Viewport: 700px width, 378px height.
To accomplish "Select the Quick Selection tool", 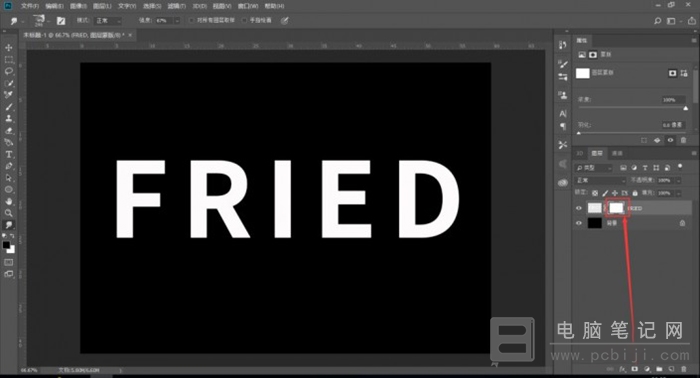I will (x=8, y=83).
